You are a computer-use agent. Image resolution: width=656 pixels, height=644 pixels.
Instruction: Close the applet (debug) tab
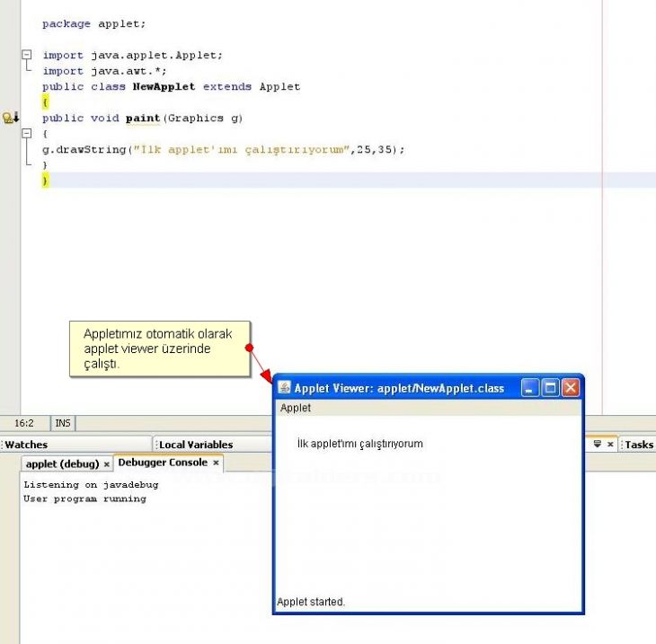(x=107, y=464)
